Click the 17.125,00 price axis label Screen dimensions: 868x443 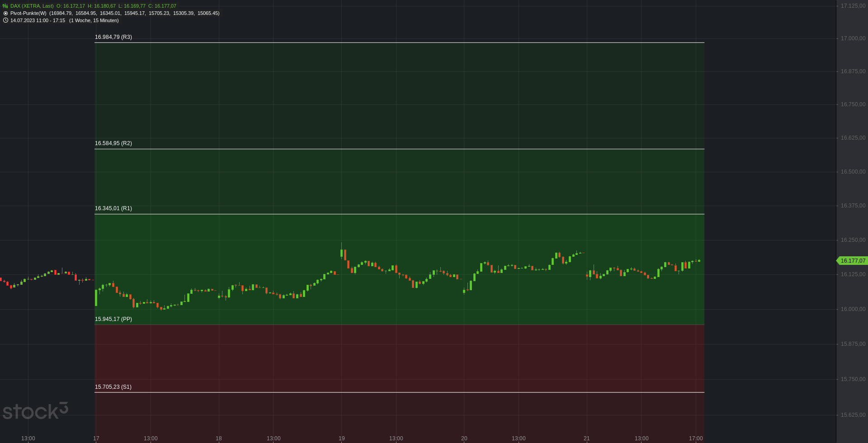click(x=853, y=6)
